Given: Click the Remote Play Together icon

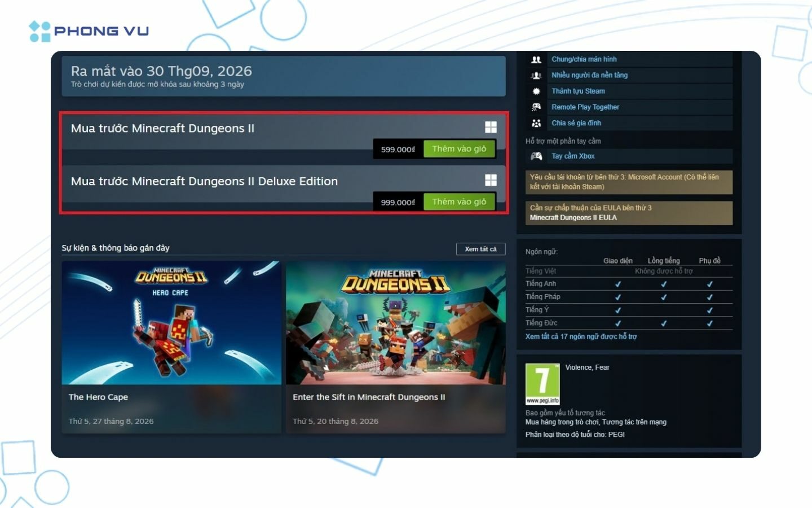Looking at the screenshot, I should pyautogui.click(x=536, y=107).
